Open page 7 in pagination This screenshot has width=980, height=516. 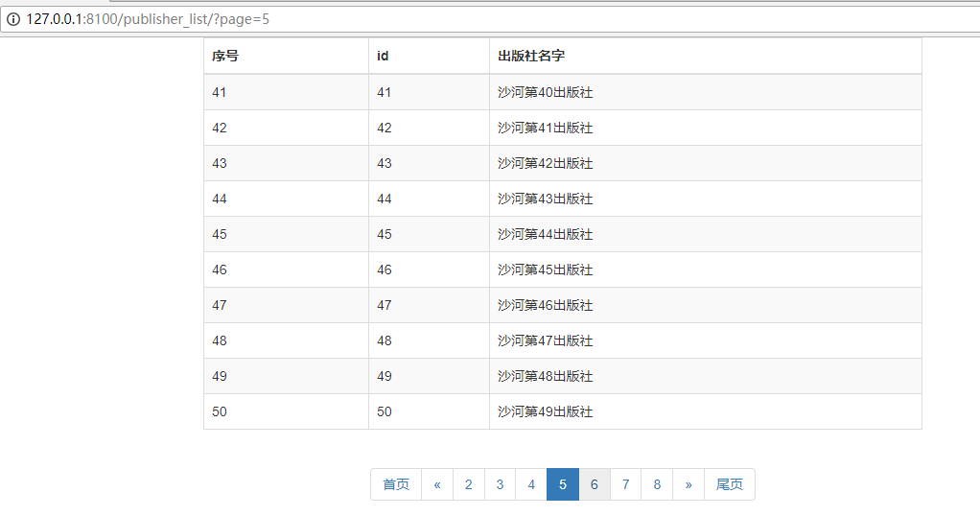(625, 484)
